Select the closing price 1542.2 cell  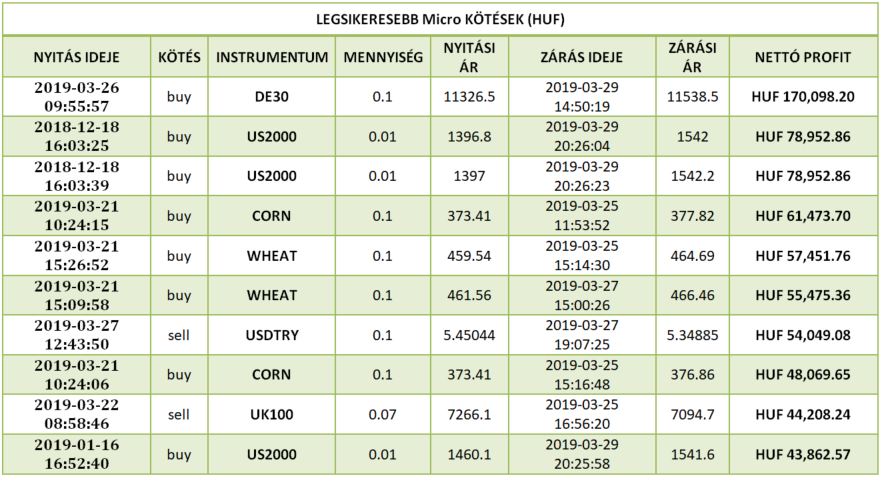691,176
